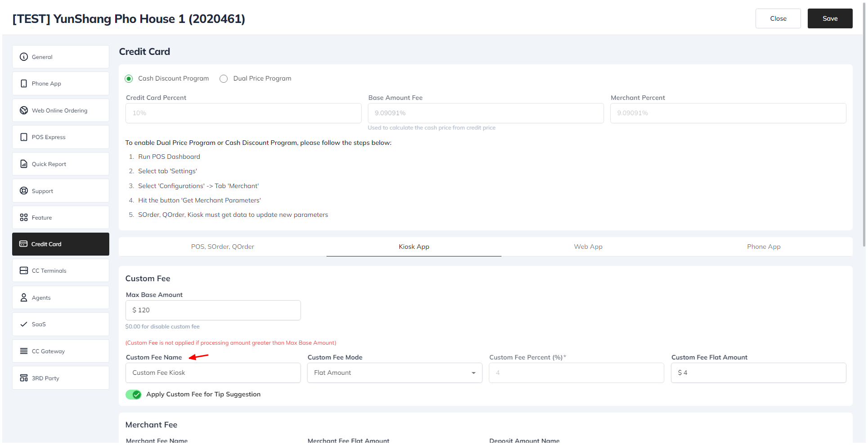Screen dimensions: 868x445
Task: Click the CC Terminals card icon
Action: point(24,270)
